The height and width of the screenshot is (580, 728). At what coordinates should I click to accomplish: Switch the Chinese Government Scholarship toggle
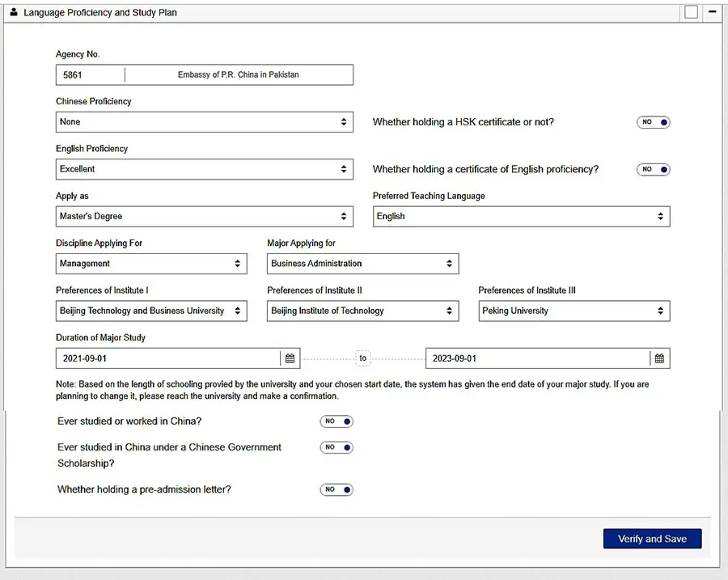(x=336, y=447)
